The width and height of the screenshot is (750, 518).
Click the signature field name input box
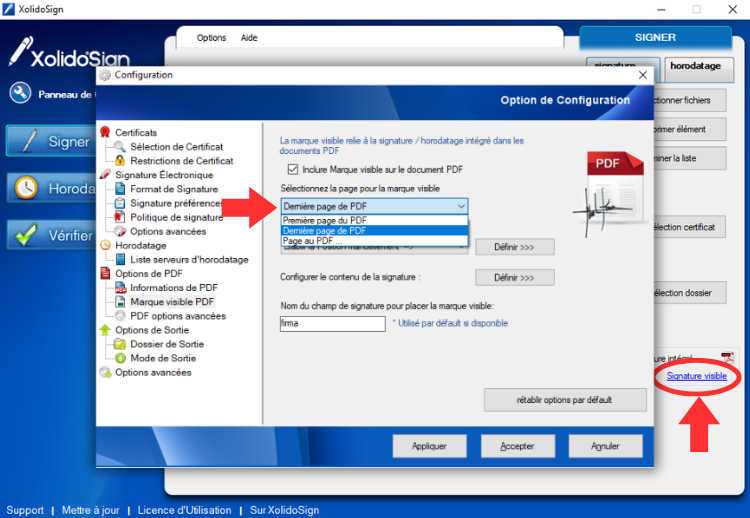[332, 323]
